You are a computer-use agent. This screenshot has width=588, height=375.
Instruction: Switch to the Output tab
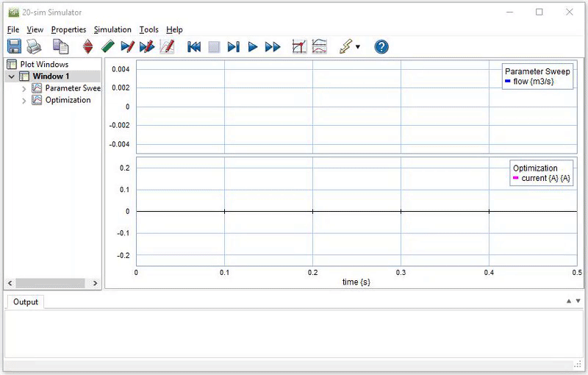click(26, 302)
